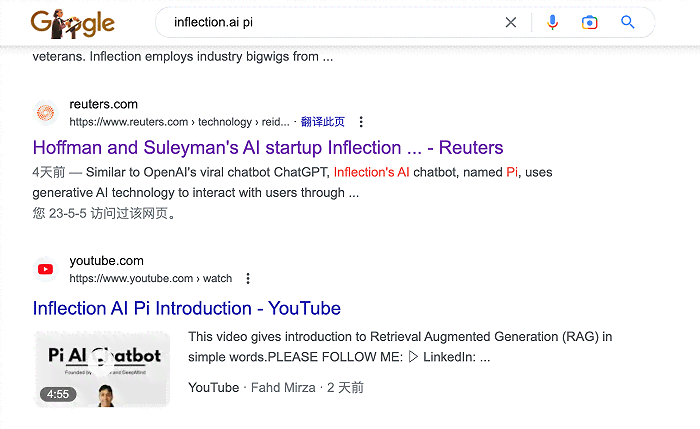Click the YouTube watch URL breadcrumb

click(x=150, y=279)
